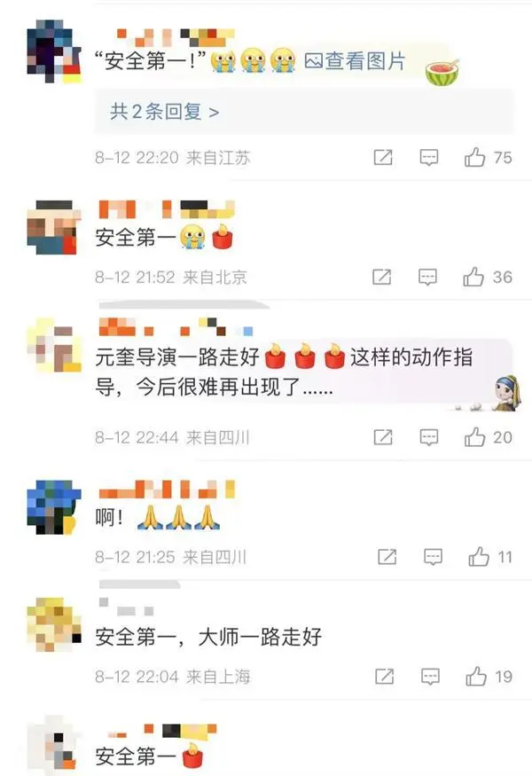
Task: Share the 8-12 22:20 Jiangsu comment
Action: [383, 157]
